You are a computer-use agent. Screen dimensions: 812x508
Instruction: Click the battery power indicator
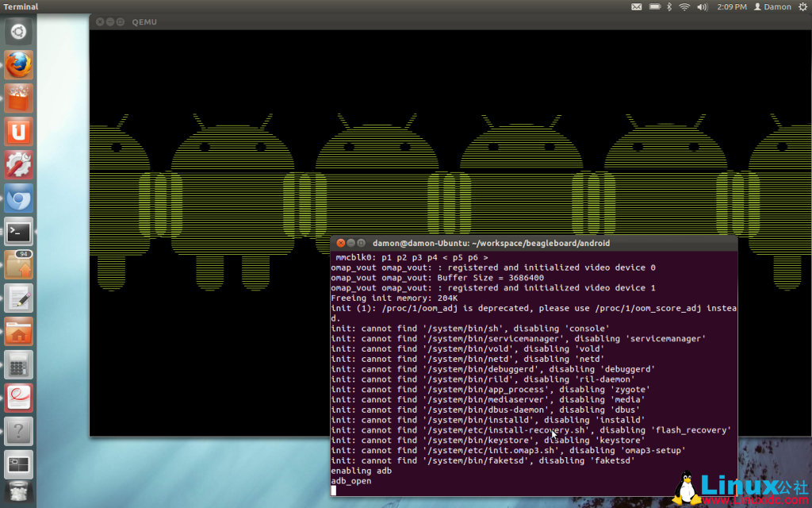(654, 6)
